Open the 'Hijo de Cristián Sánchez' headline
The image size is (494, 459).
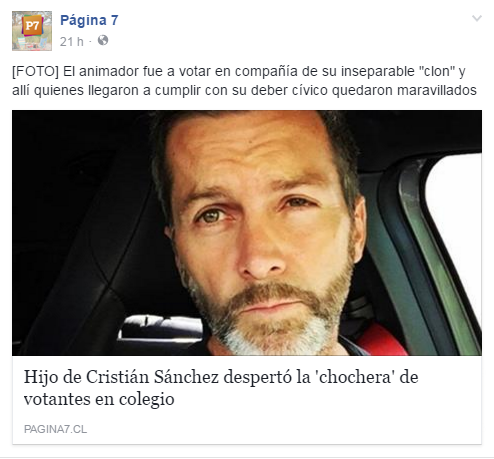(x=221, y=388)
